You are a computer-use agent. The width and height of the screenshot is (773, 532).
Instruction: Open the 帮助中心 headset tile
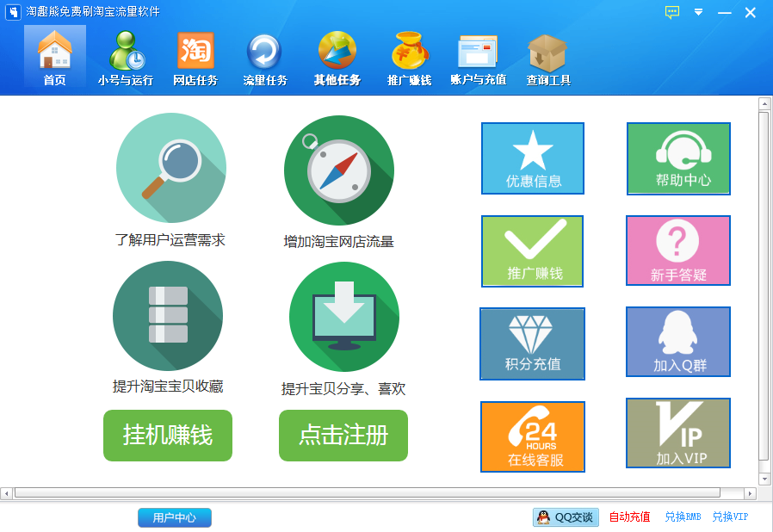[x=678, y=158]
